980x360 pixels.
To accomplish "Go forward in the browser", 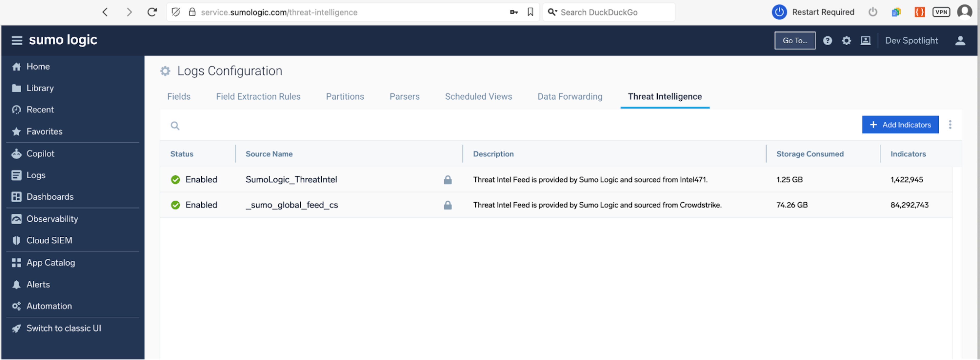I will point(129,12).
